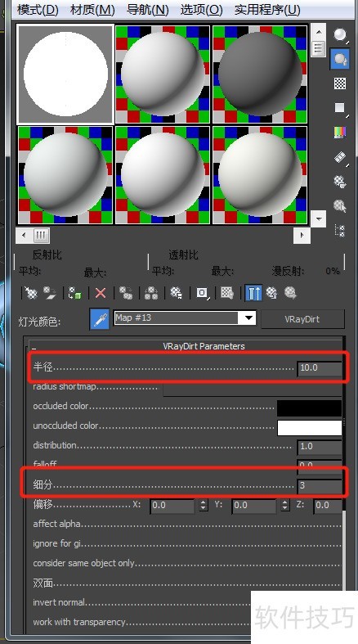Click Go Forward to Sibling icon
This screenshot has height=644, width=358.
(290, 293)
